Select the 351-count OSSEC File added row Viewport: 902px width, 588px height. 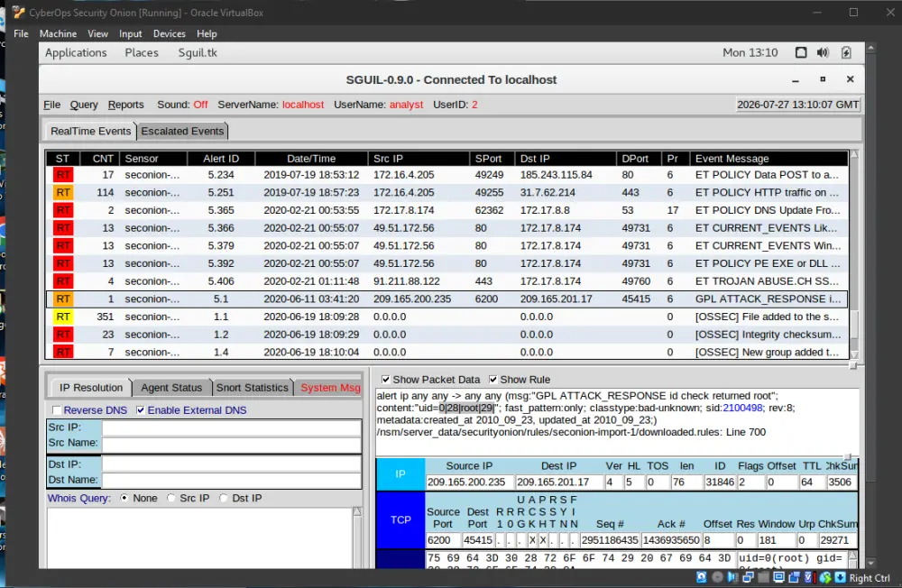[x=446, y=317]
